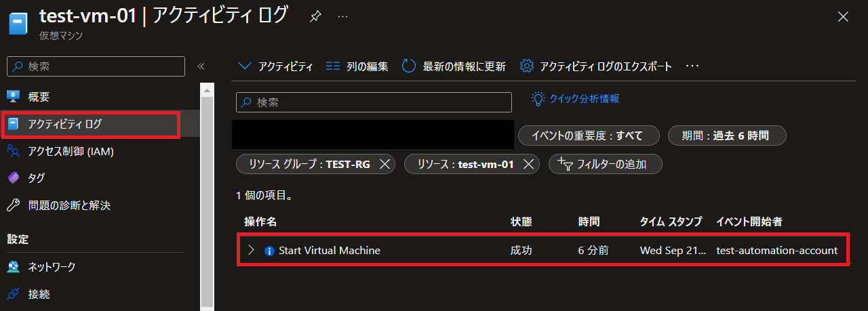
Task: Edit the リソース グループ : TEST-RG filter
Action: click(x=310, y=164)
